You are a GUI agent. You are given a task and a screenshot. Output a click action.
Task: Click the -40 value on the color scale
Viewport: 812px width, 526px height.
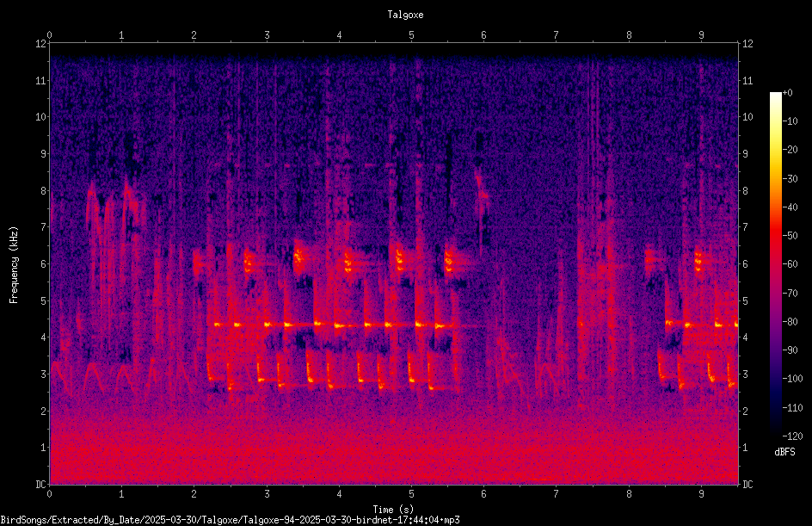[x=790, y=207]
